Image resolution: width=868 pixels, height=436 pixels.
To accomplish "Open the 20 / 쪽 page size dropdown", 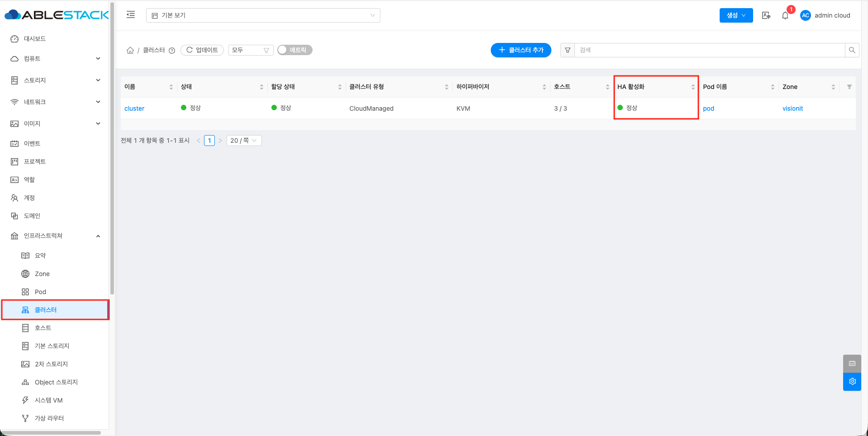I will tap(244, 141).
